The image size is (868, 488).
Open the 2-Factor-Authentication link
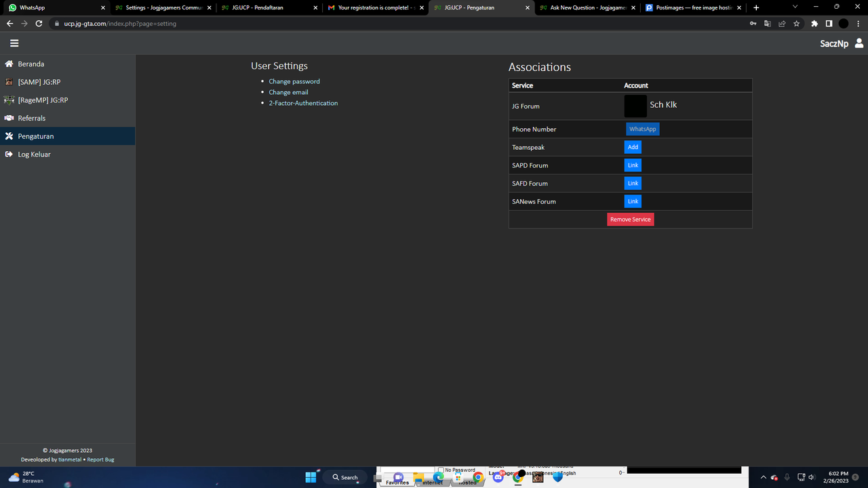coord(303,103)
